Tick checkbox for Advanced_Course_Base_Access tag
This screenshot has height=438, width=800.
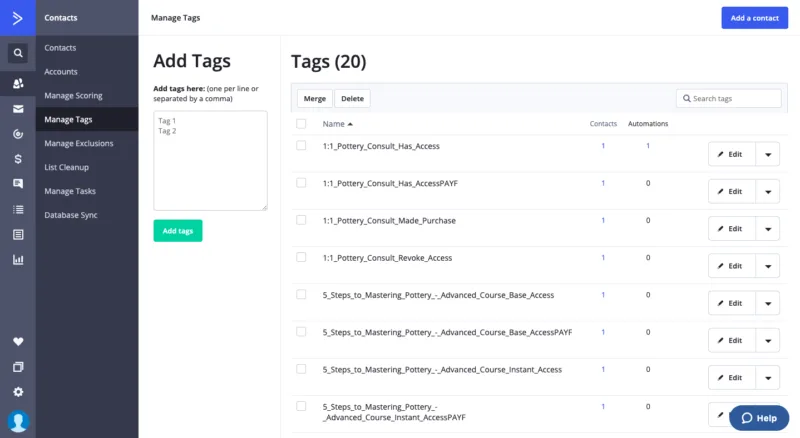[301, 295]
